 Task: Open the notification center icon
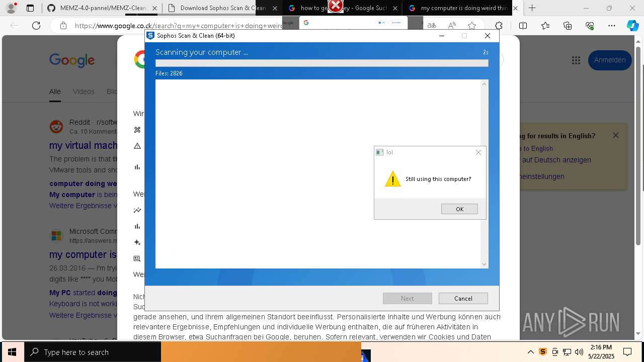pos(627,352)
